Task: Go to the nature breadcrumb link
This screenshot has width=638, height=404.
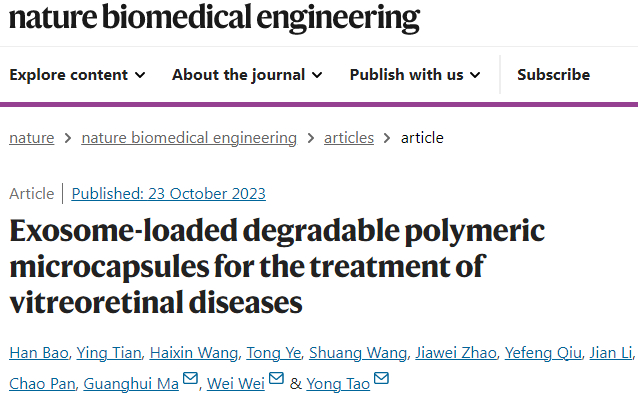Action: point(32,138)
